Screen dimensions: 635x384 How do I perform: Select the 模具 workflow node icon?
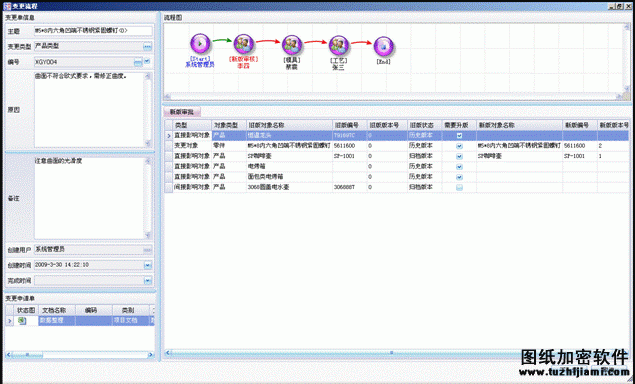click(292, 45)
